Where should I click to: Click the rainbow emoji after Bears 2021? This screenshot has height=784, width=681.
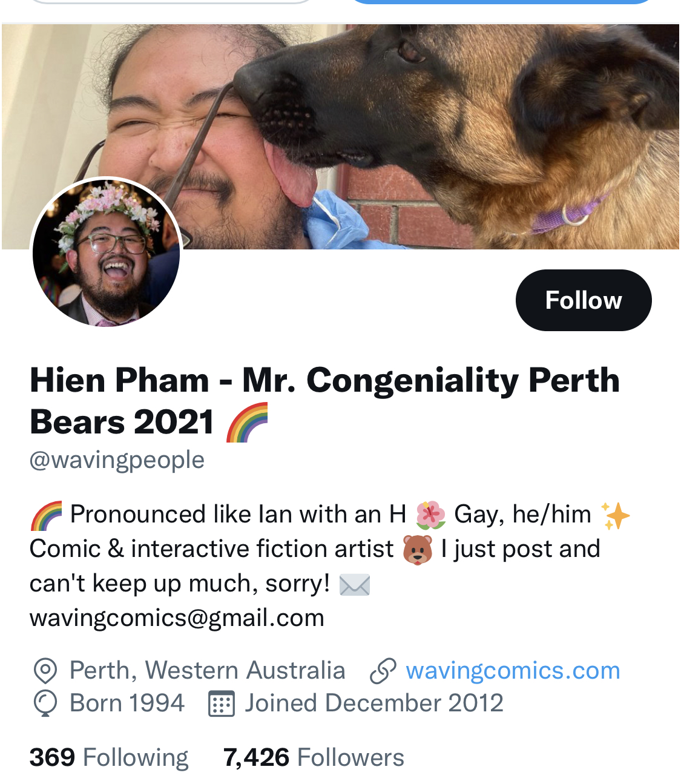(x=247, y=423)
